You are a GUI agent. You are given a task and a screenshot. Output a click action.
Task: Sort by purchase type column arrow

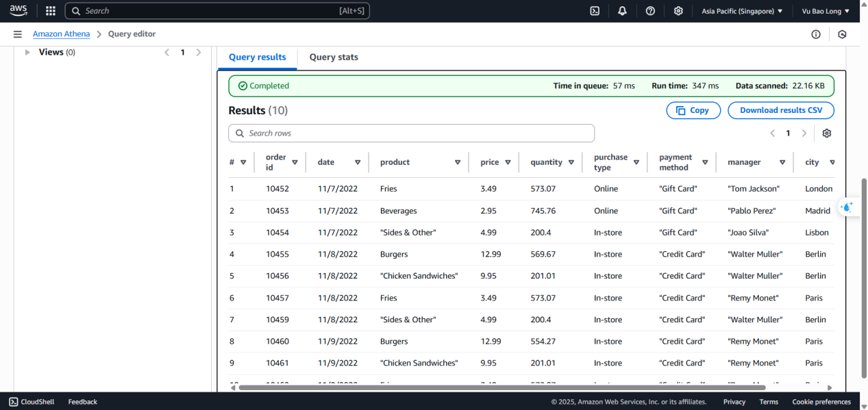click(x=636, y=162)
